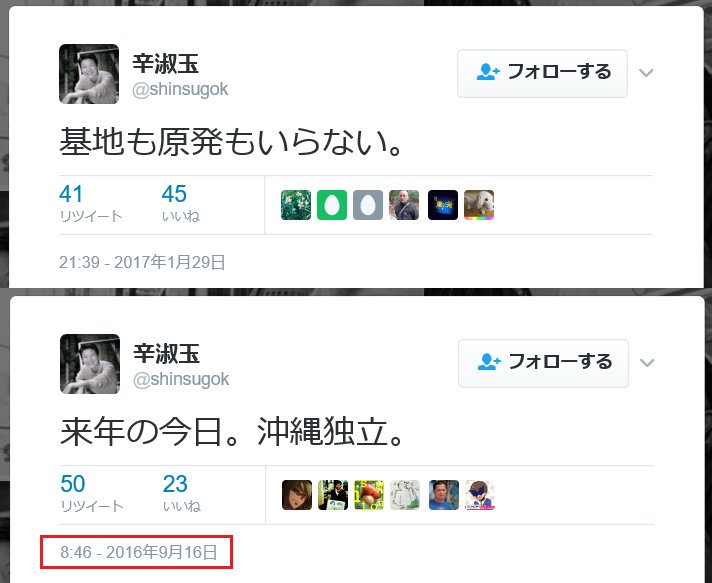The width and height of the screenshot is (712, 583).
Task: View the 23 likes list
Action: [x=181, y=494]
